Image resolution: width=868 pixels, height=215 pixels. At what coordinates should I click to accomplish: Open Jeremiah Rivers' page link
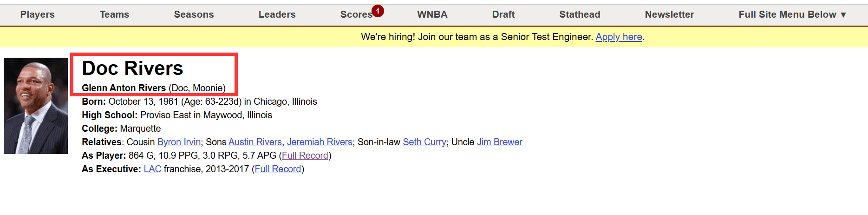(x=320, y=142)
